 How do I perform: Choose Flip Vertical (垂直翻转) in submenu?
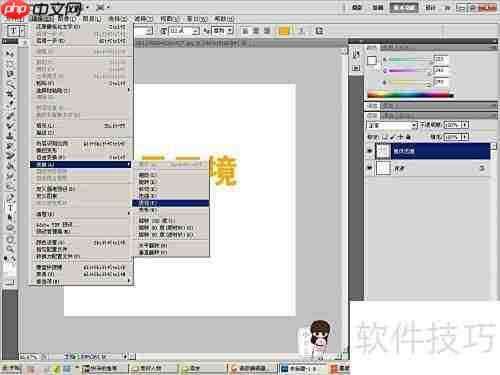click(x=171, y=252)
